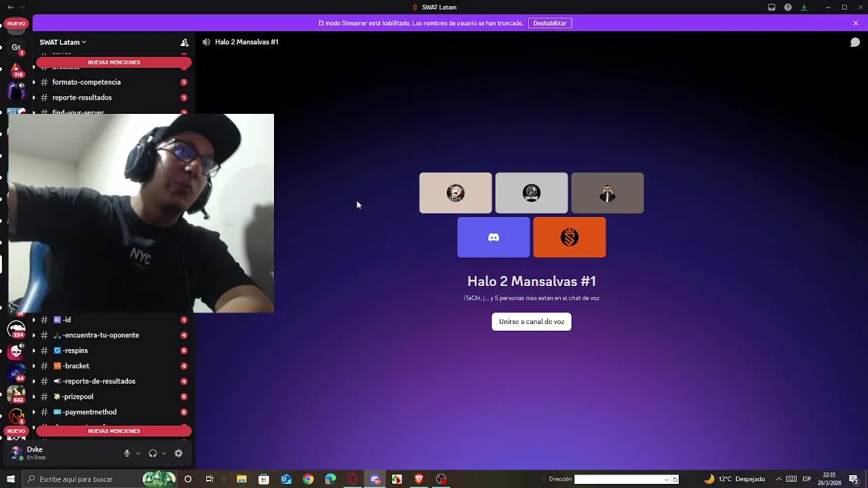This screenshot has height=488, width=868.
Task: Click the first participant tile in voice
Action: click(x=456, y=193)
